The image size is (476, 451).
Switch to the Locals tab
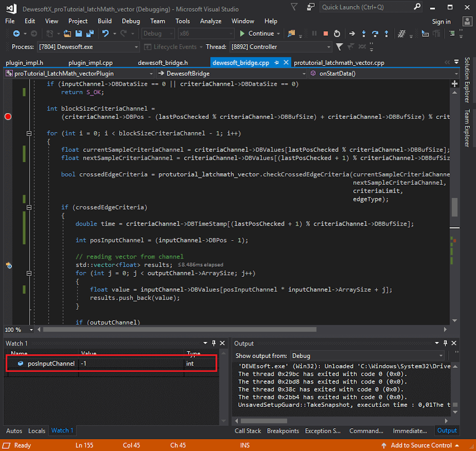(37, 431)
